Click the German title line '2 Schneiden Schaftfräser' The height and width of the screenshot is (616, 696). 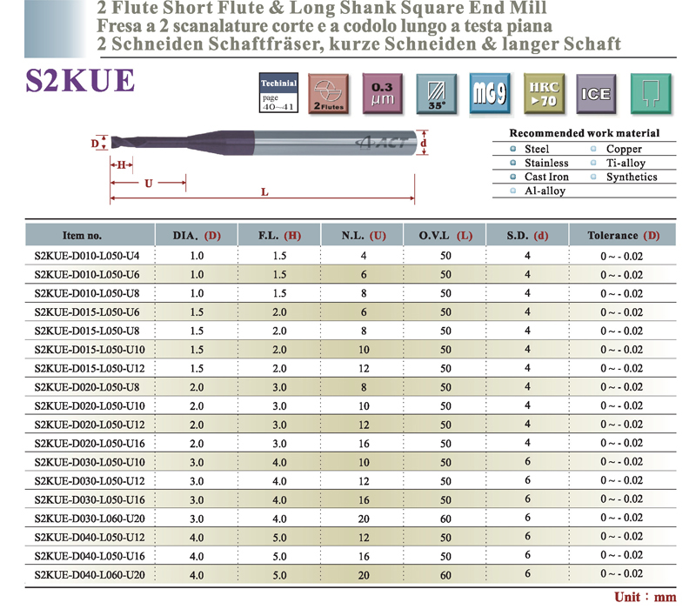(x=358, y=44)
